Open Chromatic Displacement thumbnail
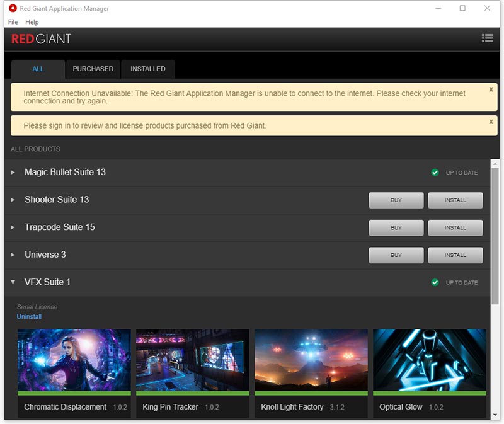Screen dimensions: 504x424 tap(74, 360)
